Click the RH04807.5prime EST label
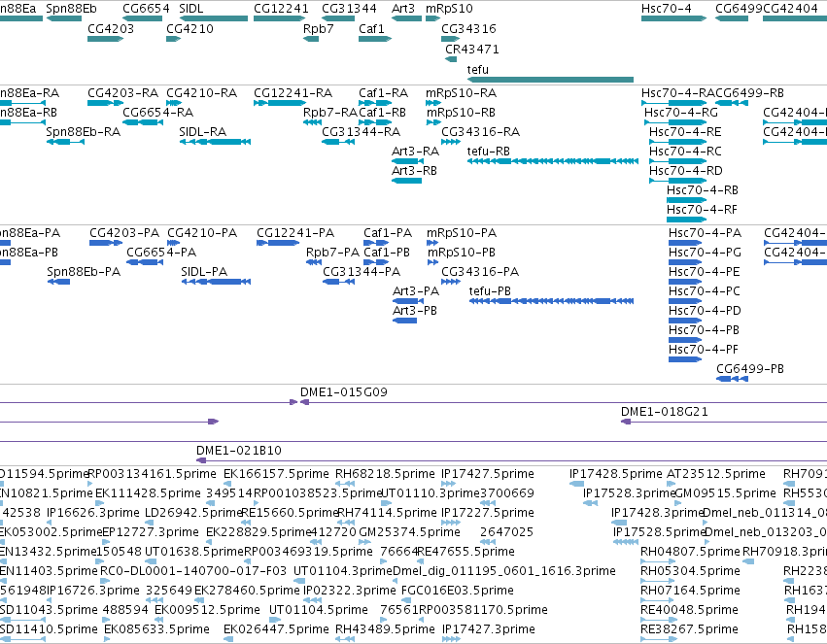 (690, 552)
